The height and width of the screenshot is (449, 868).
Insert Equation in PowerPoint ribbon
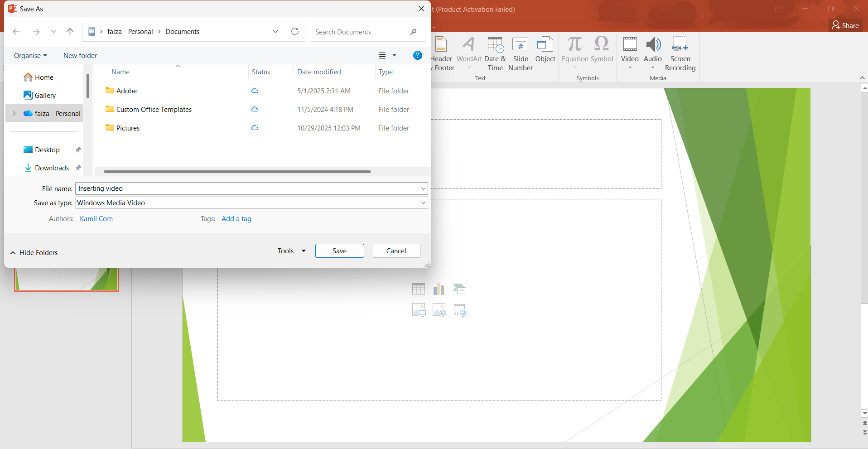575,53
